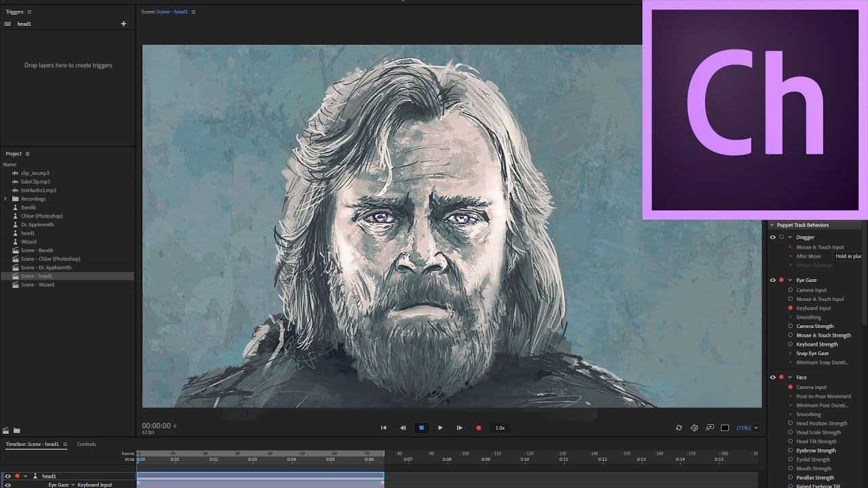Switch to the Controls tab
This screenshot has width=868, height=488.
pyautogui.click(x=87, y=444)
